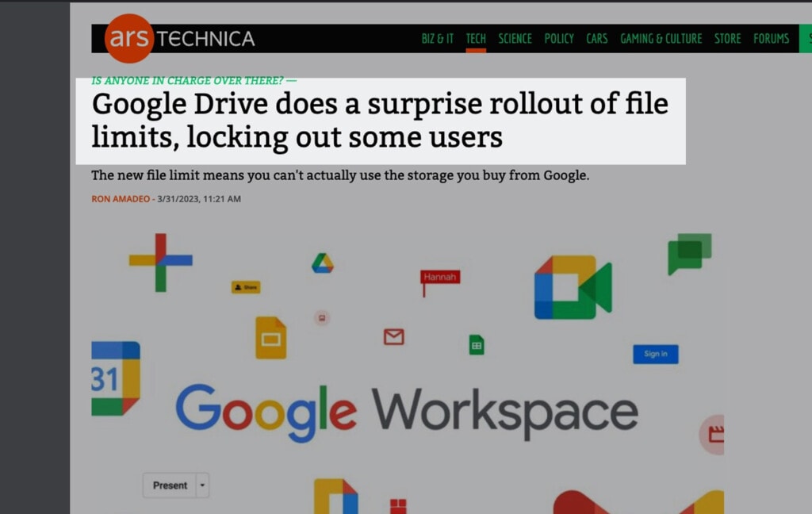This screenshot has width=812, height=514.
Task: Click the yellow Google Slides icon
Action: click(271, 338)
